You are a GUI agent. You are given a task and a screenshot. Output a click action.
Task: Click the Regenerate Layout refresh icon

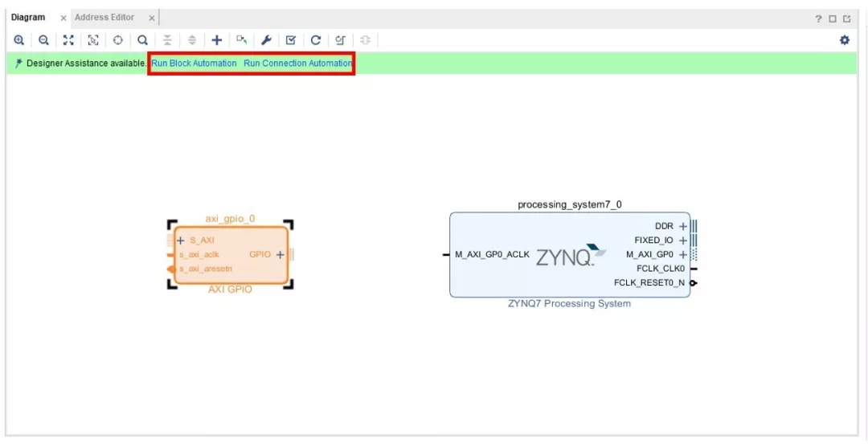(316, 40)
